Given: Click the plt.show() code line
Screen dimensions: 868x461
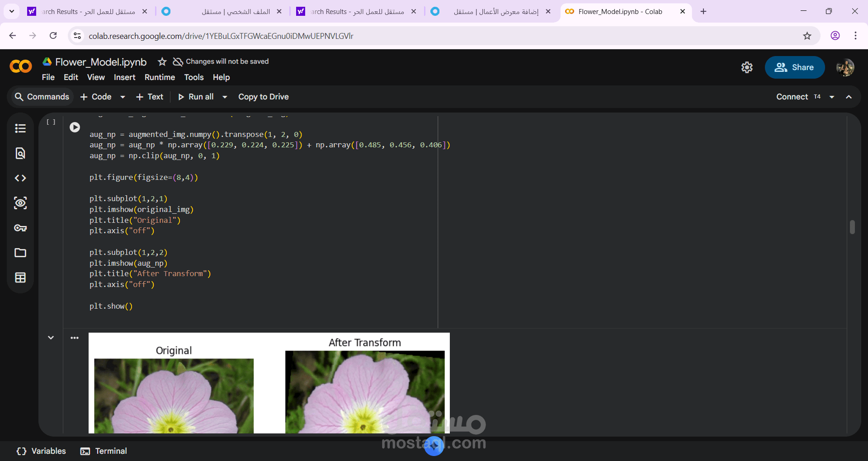Looking at the screenshot, I should [x=111, y=306].
